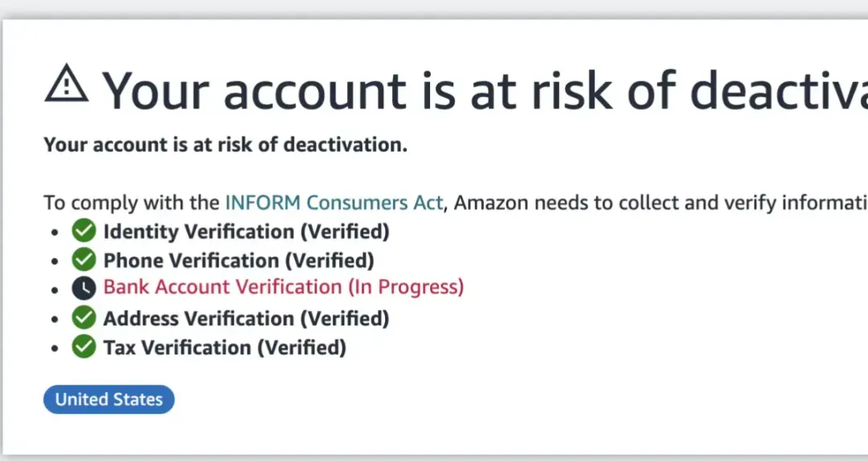Click the Identity Verification (Verified) label
Viewport: 868px width, 461px height.
coord(247,230)
